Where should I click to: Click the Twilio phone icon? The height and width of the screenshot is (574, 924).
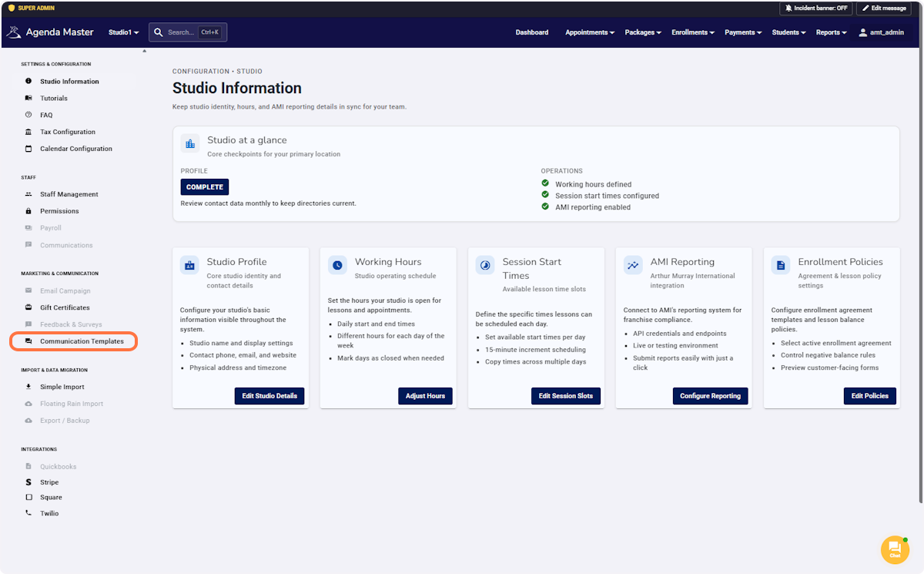(28, 513)
